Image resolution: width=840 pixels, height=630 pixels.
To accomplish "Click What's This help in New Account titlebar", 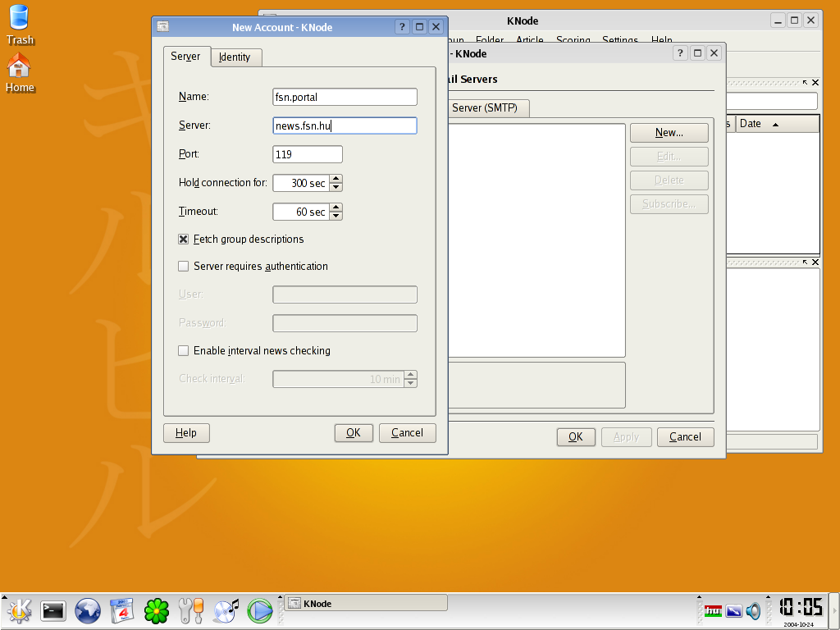I will click(402, 27).
